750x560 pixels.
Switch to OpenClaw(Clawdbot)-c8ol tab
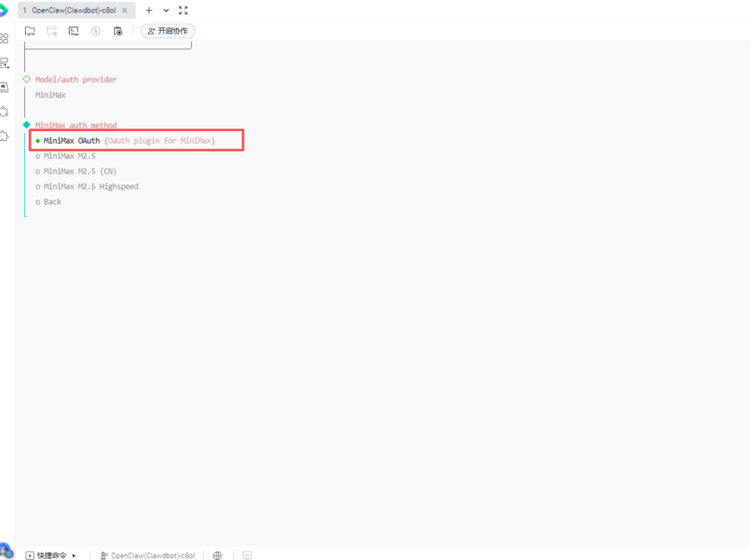point(73,10)
